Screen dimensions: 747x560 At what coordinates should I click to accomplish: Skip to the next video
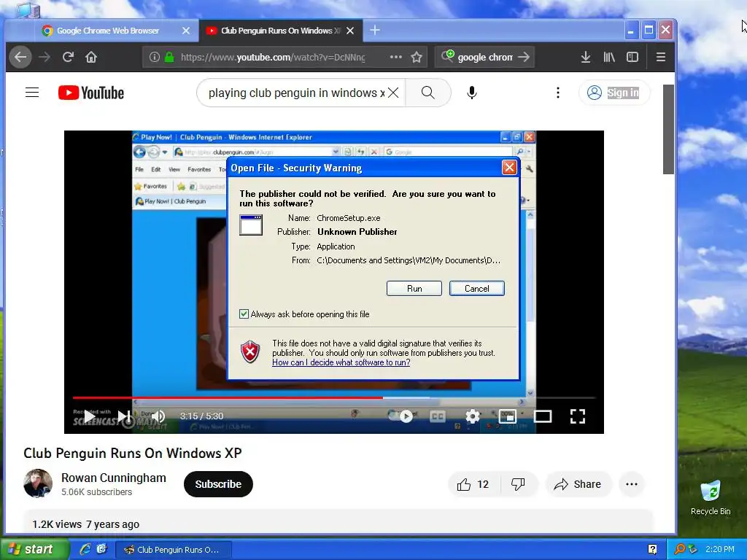[125, 416]
